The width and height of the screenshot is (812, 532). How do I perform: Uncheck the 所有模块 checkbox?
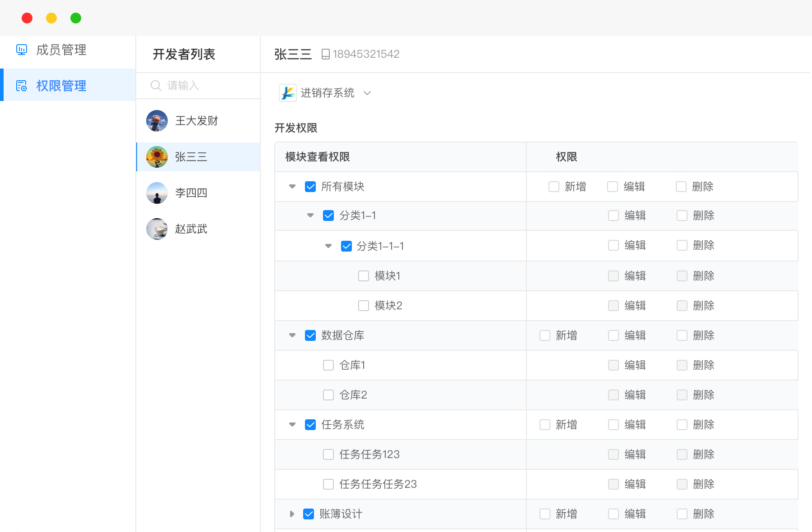[310, 187]
